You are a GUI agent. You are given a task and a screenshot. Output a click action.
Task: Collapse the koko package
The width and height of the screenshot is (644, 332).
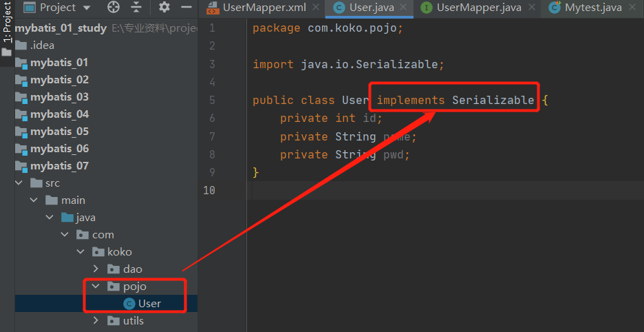click(x=80, y=252)
